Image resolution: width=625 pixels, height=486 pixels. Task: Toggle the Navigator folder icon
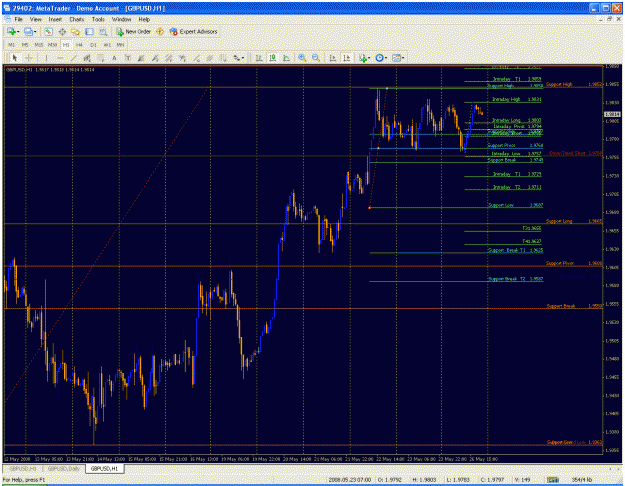75,31
